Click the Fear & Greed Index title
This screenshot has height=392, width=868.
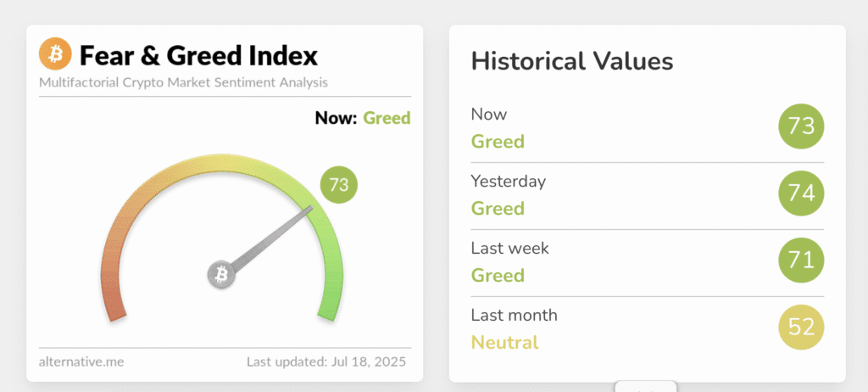[198, 56]
